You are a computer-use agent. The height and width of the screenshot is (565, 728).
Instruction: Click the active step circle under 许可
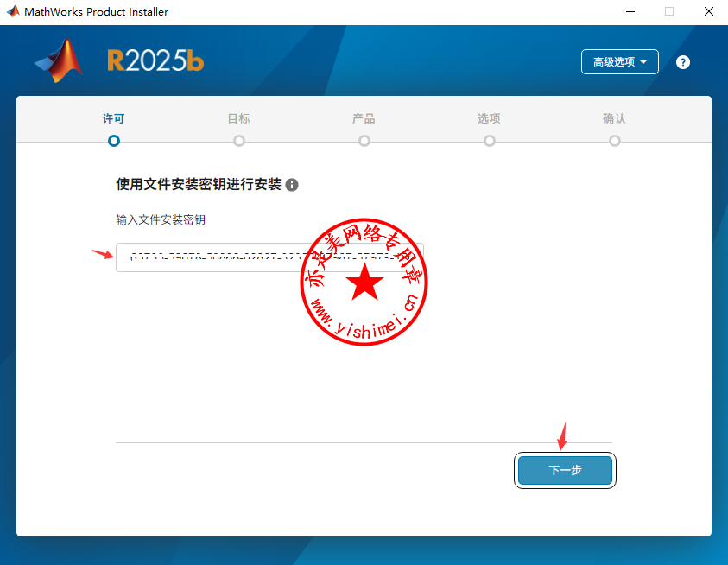114,141
